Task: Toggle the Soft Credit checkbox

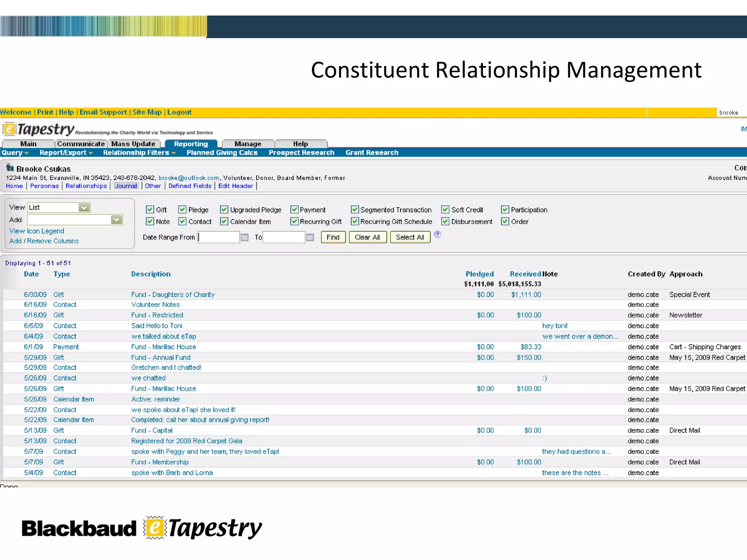Action: [445, 209]
